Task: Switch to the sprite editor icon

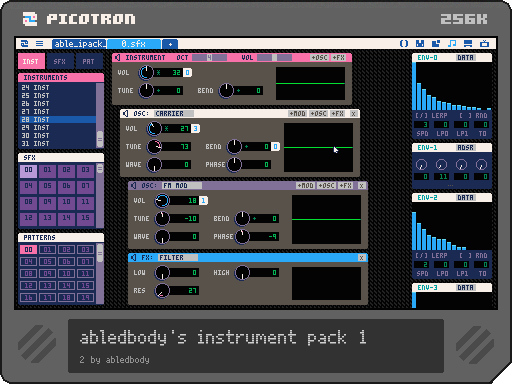Action: (420, 44)
